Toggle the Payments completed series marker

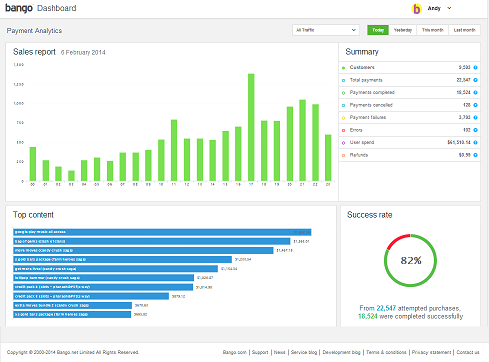point(343,93)
